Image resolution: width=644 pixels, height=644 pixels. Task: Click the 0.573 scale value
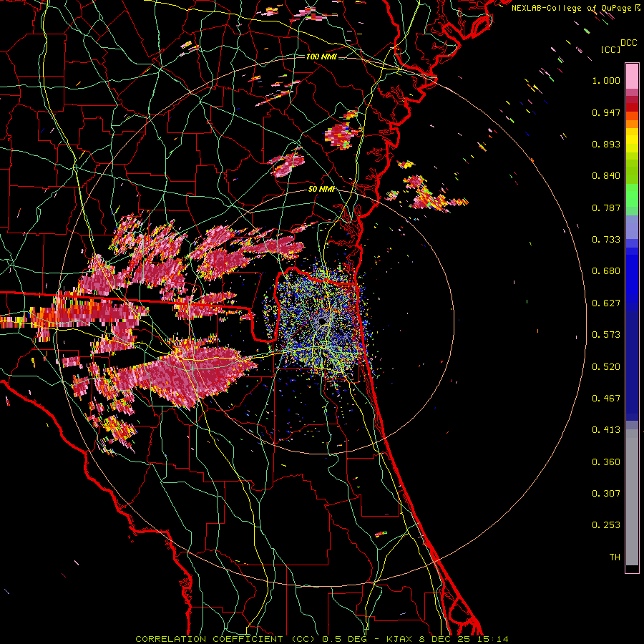coord(606,335)
